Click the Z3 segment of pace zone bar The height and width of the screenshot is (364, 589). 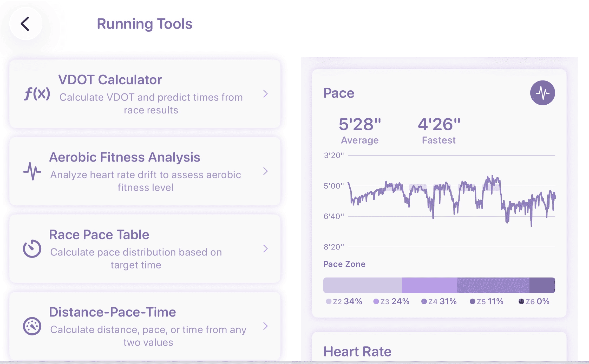429,285
